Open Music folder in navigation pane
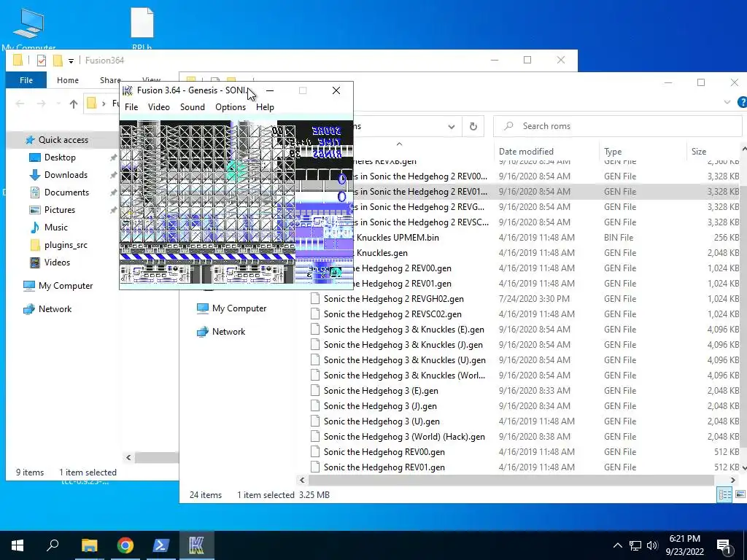Viewport: 747px width, 560px height. 55,227
